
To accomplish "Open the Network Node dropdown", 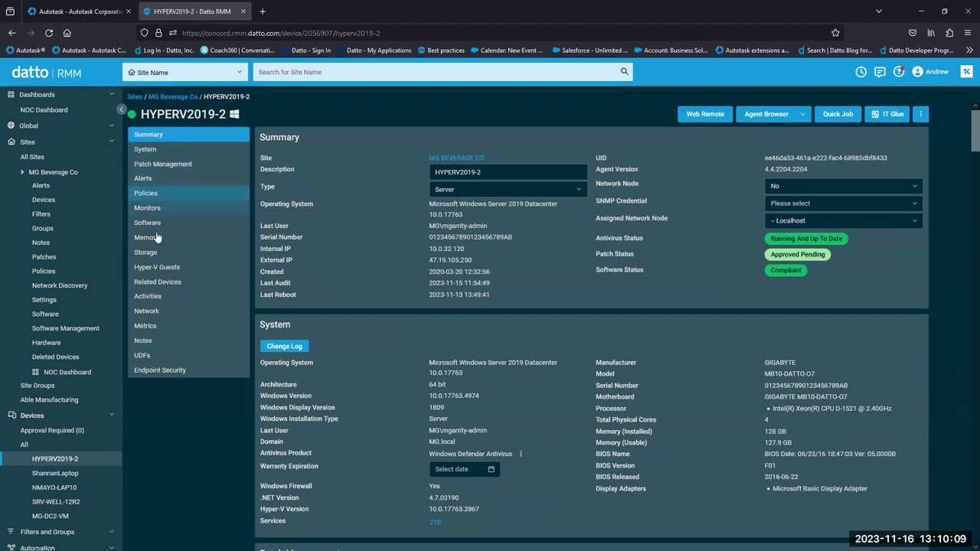I will [843, 186].
